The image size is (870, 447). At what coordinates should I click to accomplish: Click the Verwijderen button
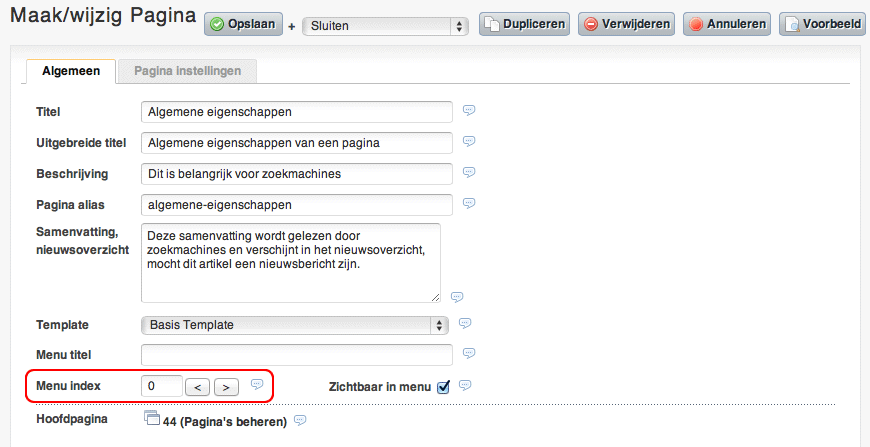626,24
